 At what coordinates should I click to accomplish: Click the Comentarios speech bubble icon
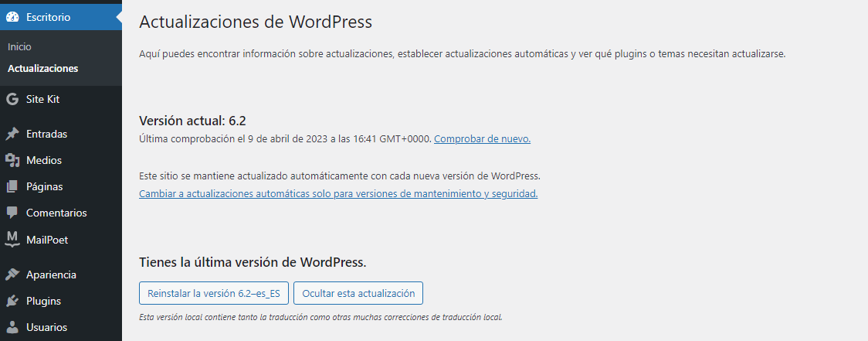pos(12,213)
